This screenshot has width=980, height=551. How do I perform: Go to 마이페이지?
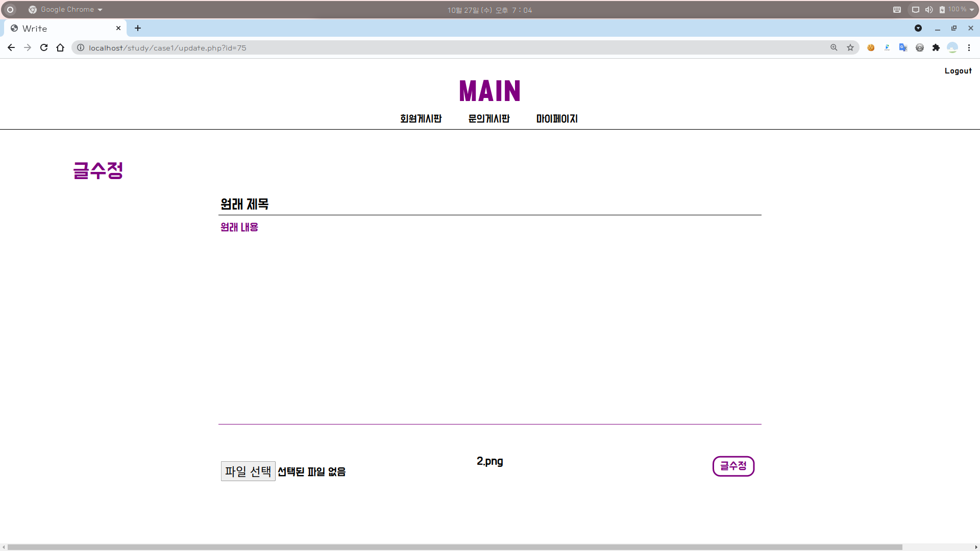tap(557, 119)
